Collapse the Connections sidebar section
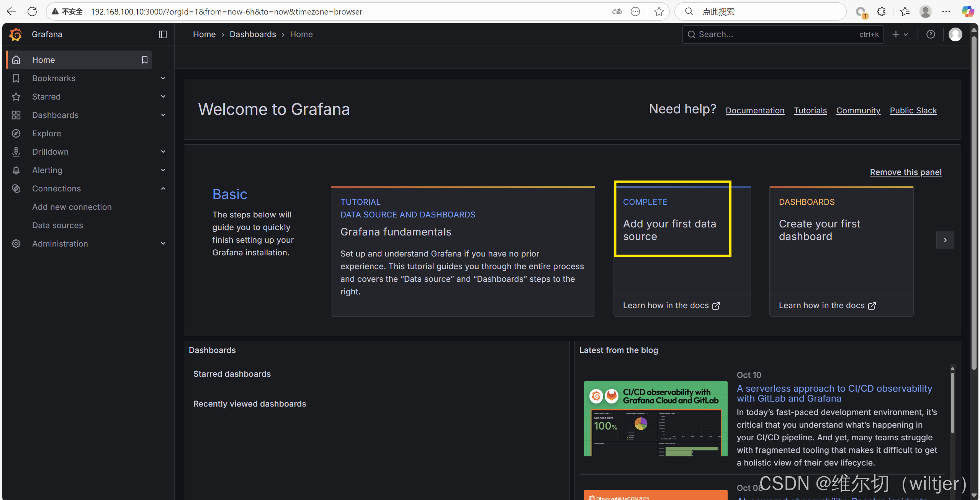The image size is (980, 500). pyautogui.click(x=163, y=189)
